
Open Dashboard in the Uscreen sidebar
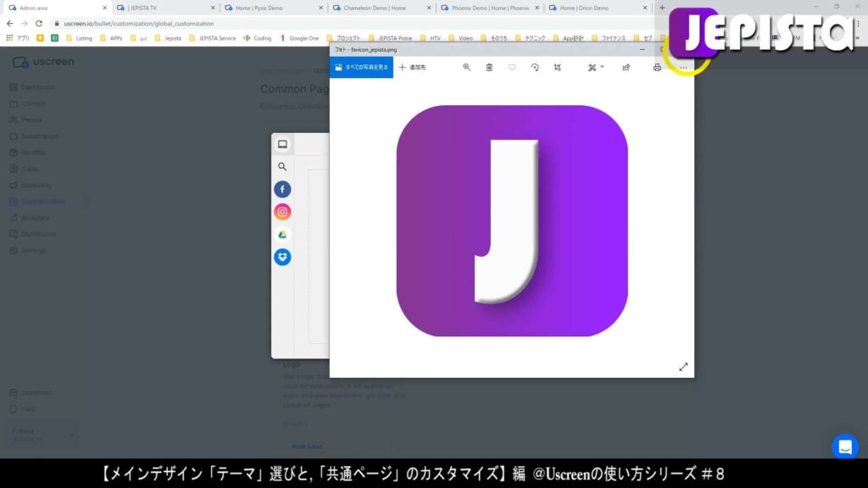tap(32, 87)
